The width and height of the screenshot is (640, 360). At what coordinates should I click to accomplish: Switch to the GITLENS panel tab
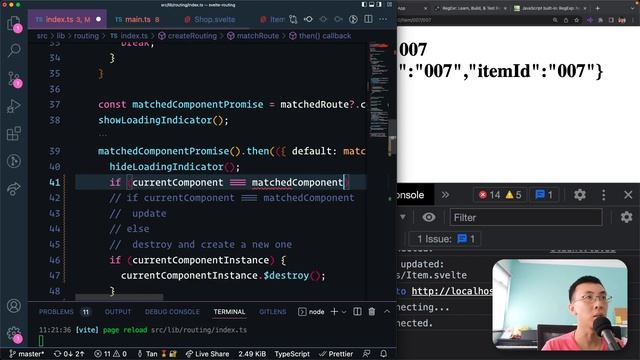coord(272,312)
